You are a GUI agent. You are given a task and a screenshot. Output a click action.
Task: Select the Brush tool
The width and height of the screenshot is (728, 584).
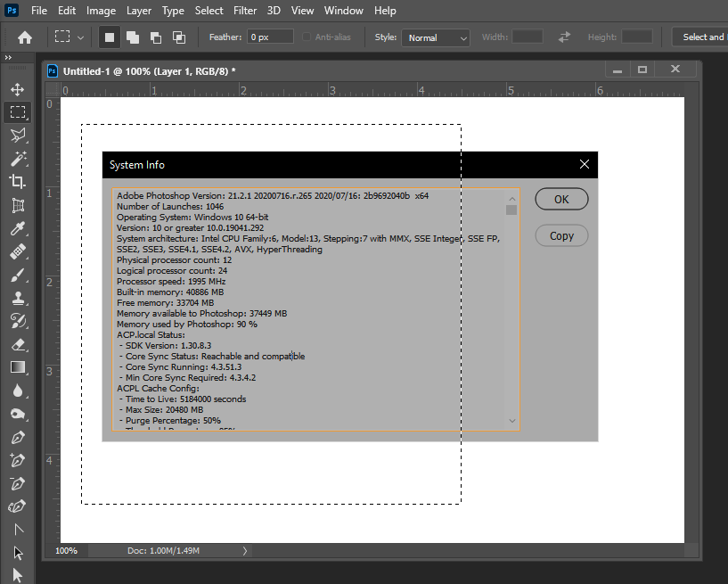click(18, 275)
